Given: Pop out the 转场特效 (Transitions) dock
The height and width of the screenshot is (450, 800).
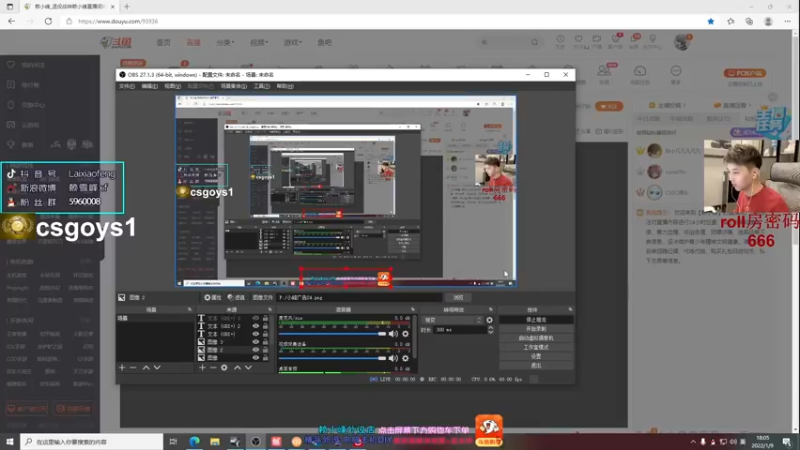Looking at the screenshot, I should coord(491,310).
